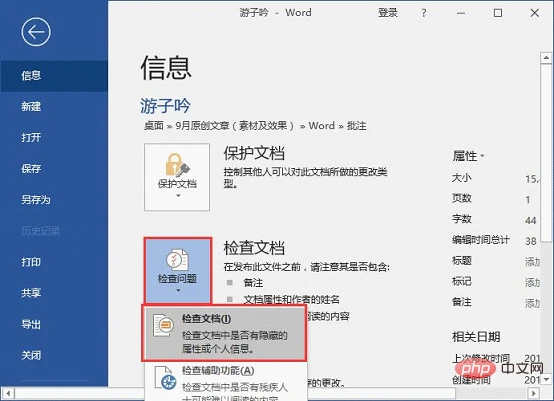Click the 文档属性和作者的姓名 bullet item
The height and width of the screenshot is (401, 554).
coord(291,300)
